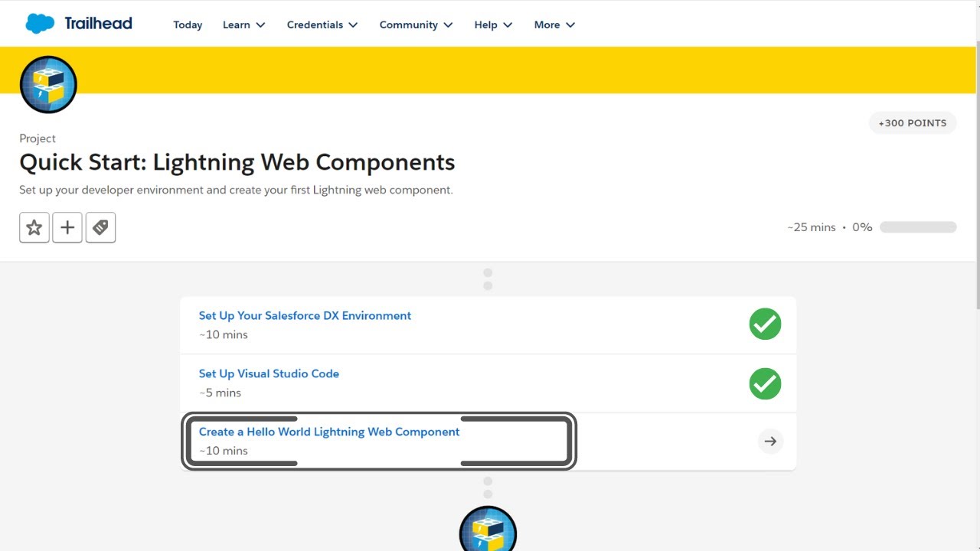The height and width of the screenshot is (551, 980).
Task: Expand the Learn dropdown menu
Action: [243, 24]
